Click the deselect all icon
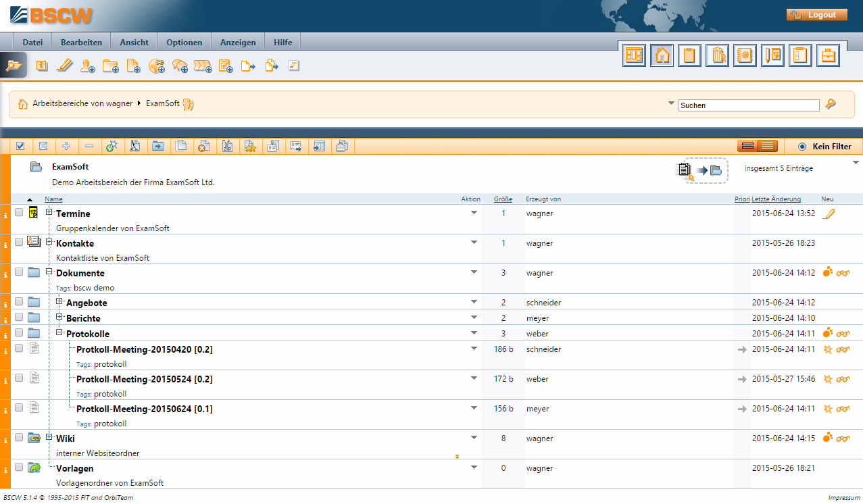Viewport: 863px width, 504px height. pos(43,146)
